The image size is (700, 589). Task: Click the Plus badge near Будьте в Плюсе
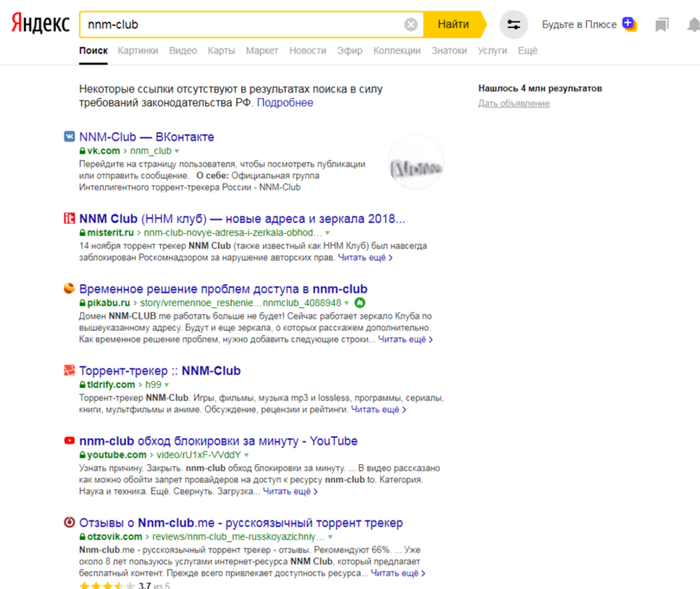tap(629, 24)
